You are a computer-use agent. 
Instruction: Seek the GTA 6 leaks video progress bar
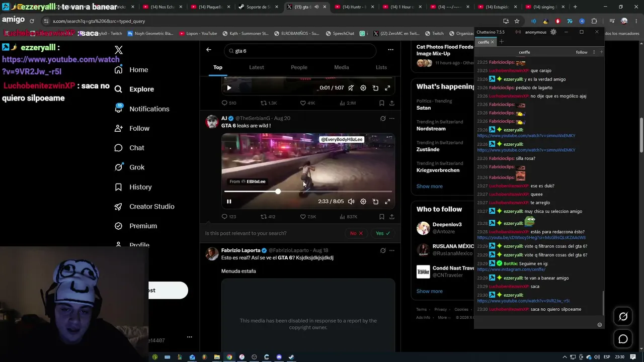click(x=308, y=192)
